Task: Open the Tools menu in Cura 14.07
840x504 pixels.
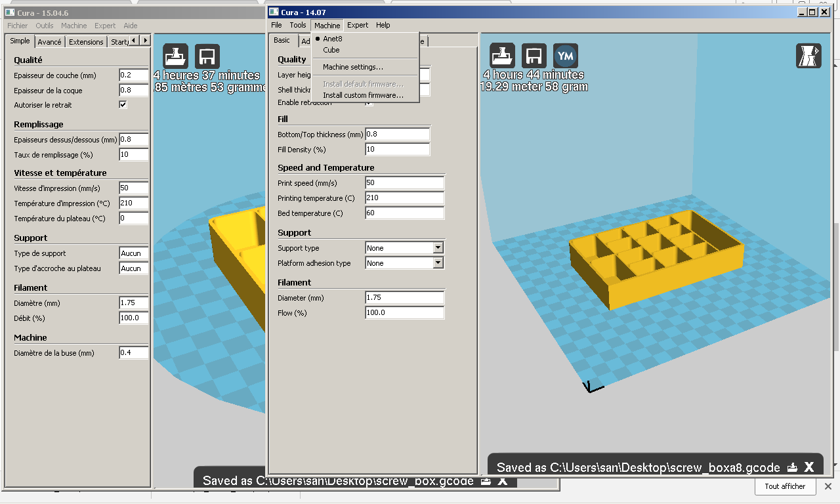Action: coord(298,25)
